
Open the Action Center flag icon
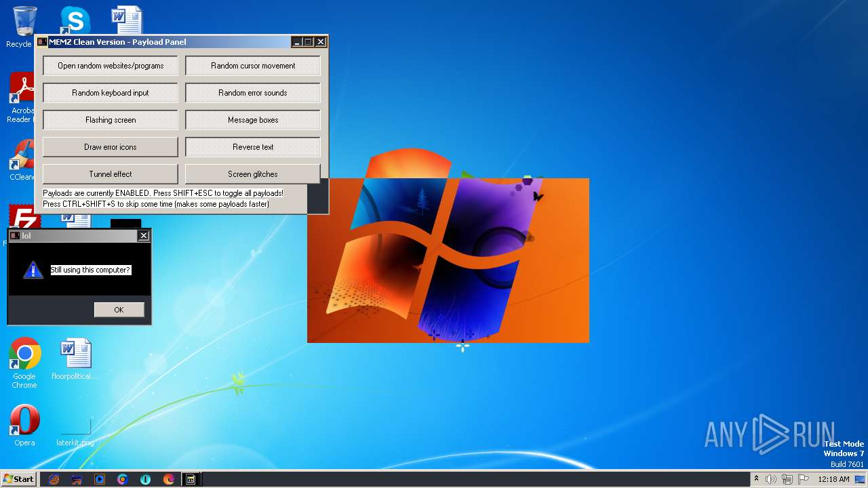point(804,479)
